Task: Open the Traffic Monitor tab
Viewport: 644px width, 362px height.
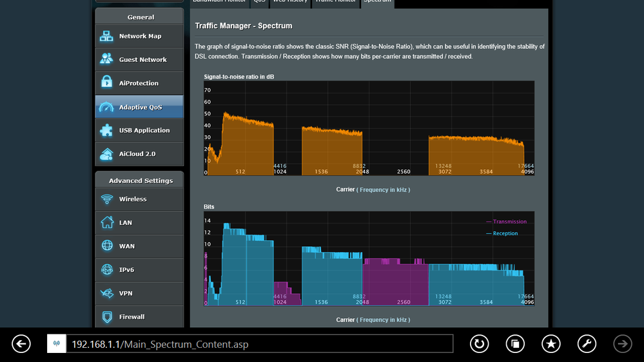Action: point(336,3)
